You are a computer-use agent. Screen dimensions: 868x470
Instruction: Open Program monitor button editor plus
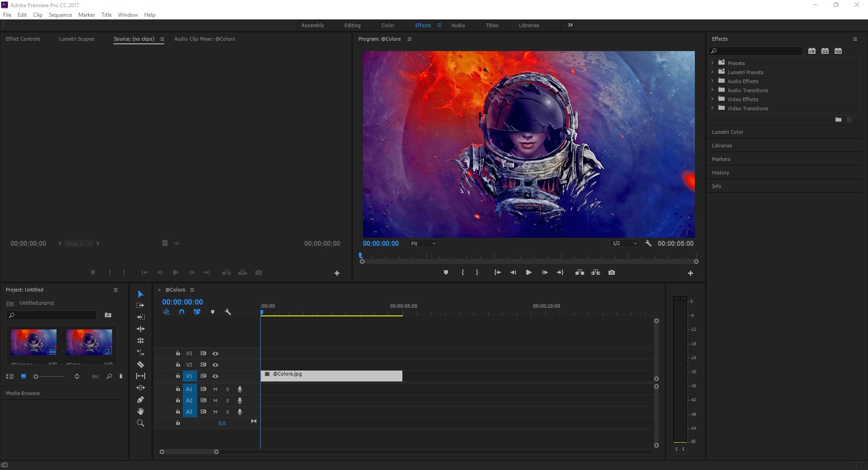tap(690, 273)
